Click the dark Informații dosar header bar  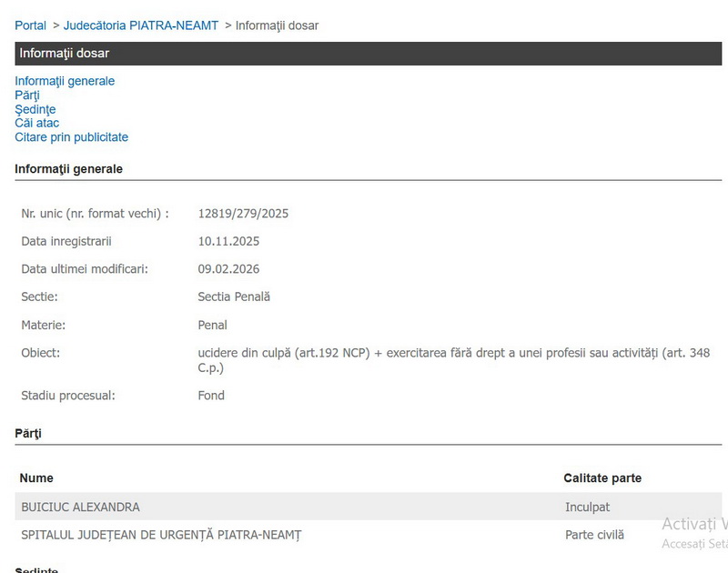[x=368, y=54]
